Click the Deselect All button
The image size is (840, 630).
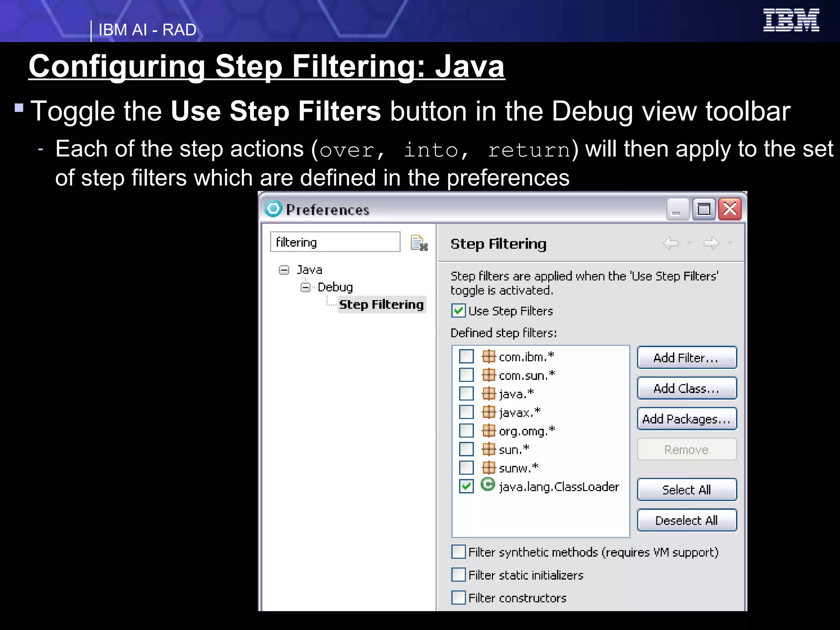(687, 520)
